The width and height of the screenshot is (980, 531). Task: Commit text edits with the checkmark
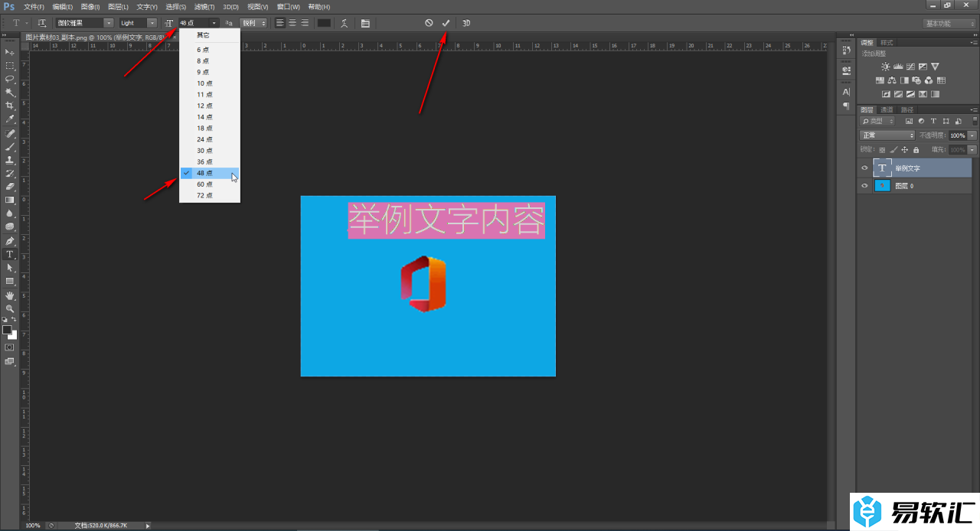tap(446, 23)
